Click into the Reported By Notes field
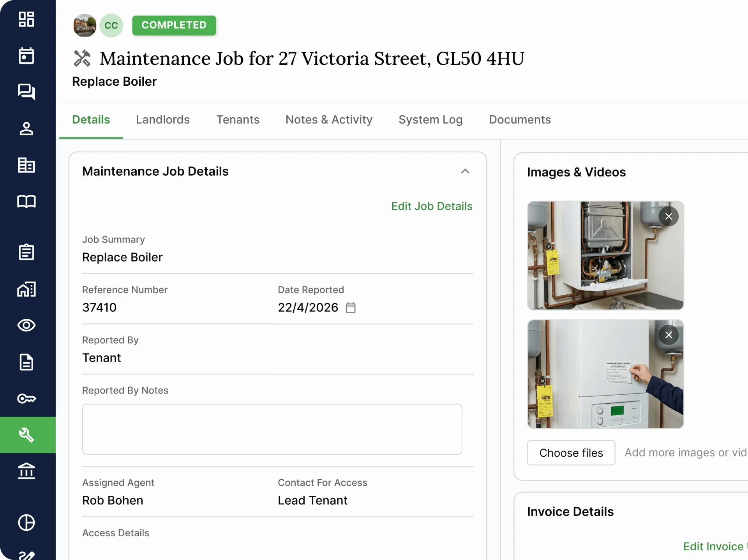748x560 pixels. click(272, 429)
